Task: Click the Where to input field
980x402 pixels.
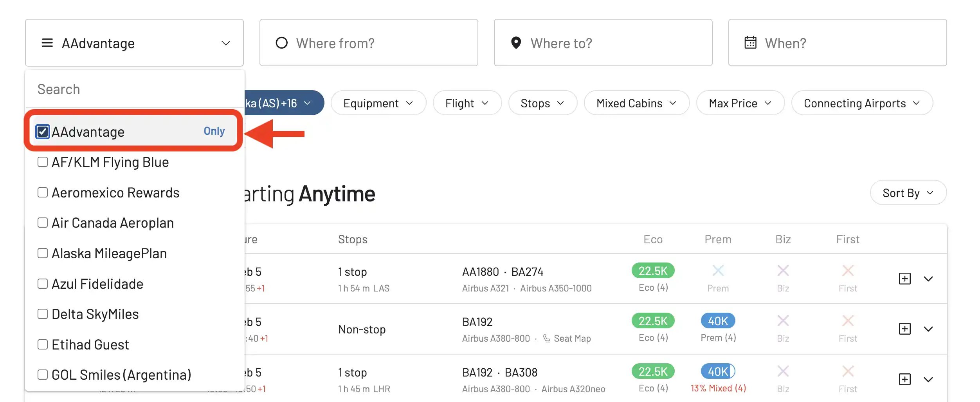Action: click(603, 43)
